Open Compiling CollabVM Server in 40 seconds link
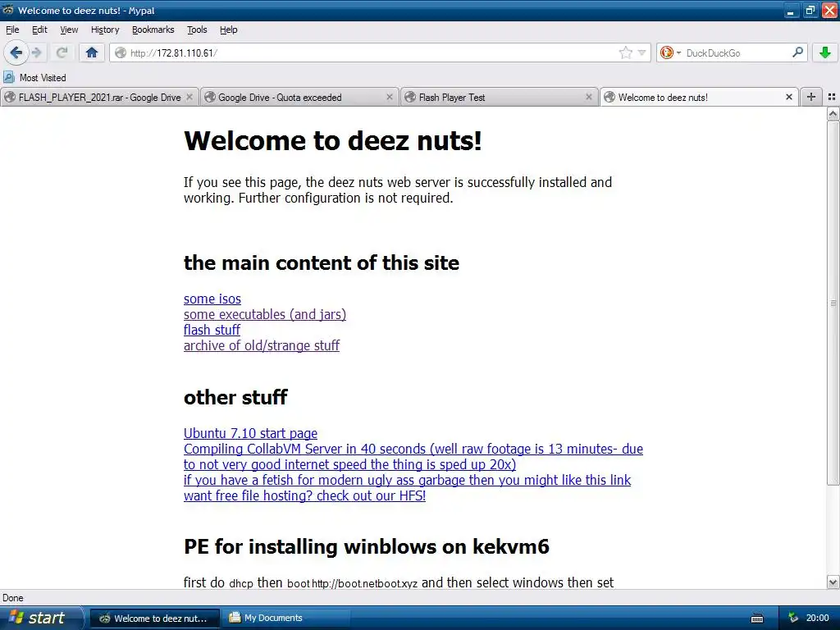Image resolution: width=840 pixels, height=630 pixels. tap(413, 456)
